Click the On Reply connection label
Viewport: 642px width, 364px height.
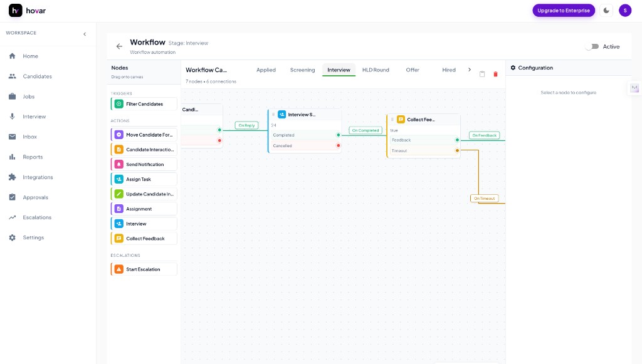coord(246,125)
